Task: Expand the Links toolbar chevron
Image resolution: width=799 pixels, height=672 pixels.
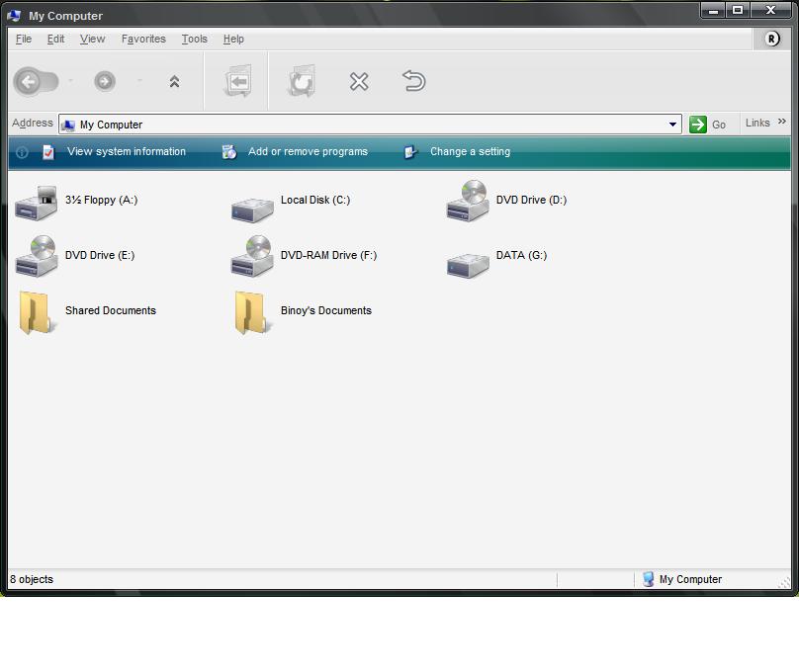Action: (781, 123)
